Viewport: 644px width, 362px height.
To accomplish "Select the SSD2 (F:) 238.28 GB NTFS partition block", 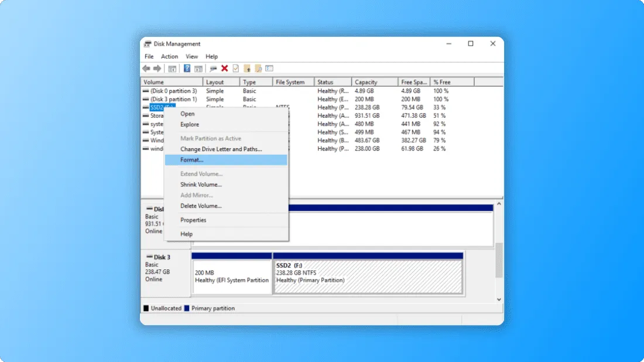I will tap(368, 274).
